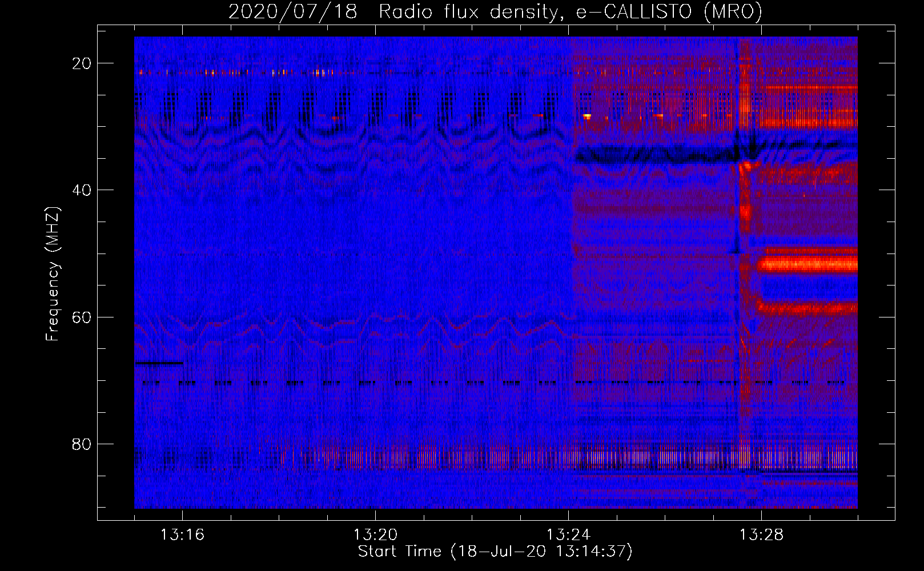Click the "Frequency (MHZ)" axis label
Screen dimensions: 924x571
pos(53,274)
